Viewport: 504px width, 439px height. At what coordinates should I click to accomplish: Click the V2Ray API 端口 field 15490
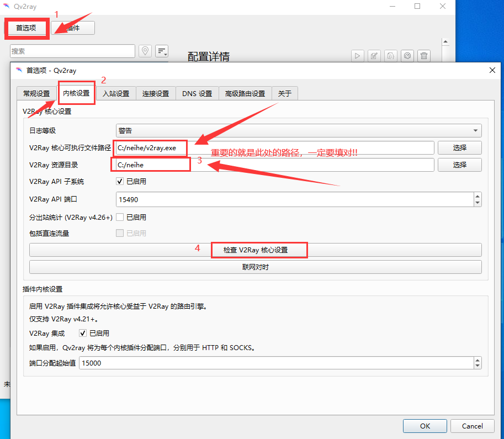pyautogui.click(x=295, y=199)
